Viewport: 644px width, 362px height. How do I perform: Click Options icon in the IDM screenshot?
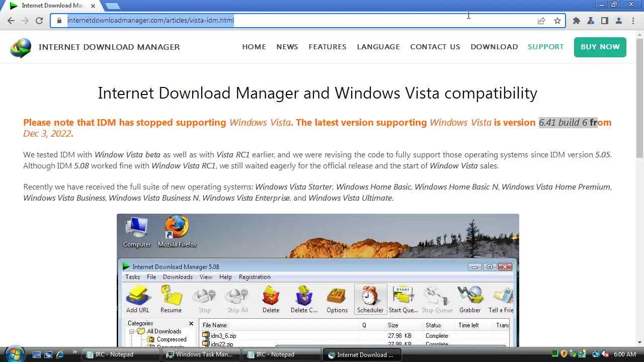click(x=337, y=299)
